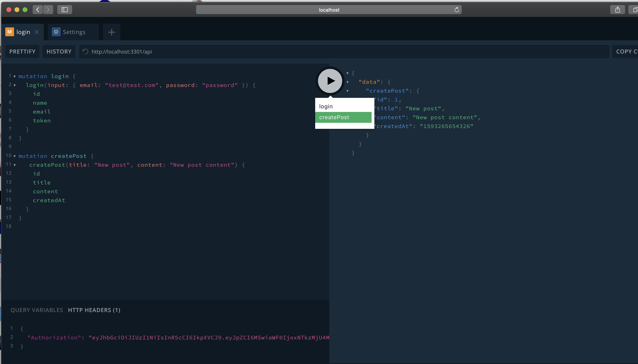
Task: Click the JWT token value in HTTP headers
Action: click(209, 337)
